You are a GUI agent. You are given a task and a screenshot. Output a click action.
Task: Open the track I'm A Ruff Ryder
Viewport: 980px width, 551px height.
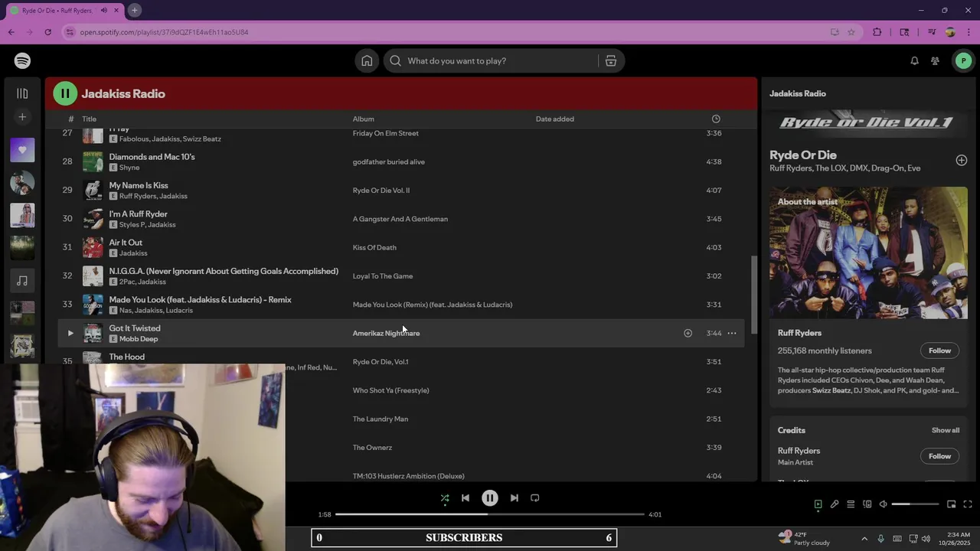point(138,214)
